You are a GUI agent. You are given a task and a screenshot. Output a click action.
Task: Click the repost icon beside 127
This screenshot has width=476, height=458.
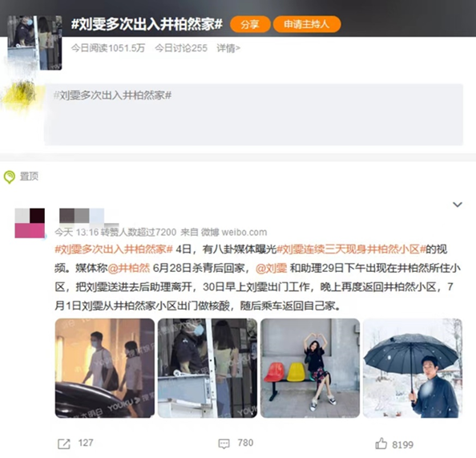click(64, 444)
